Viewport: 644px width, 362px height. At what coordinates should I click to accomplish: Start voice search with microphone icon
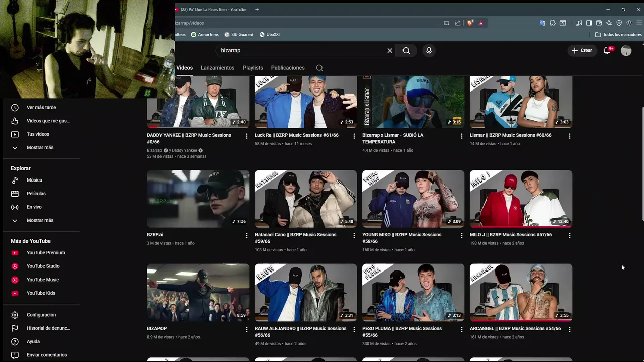pyautogui.click(x=429, y=50)
